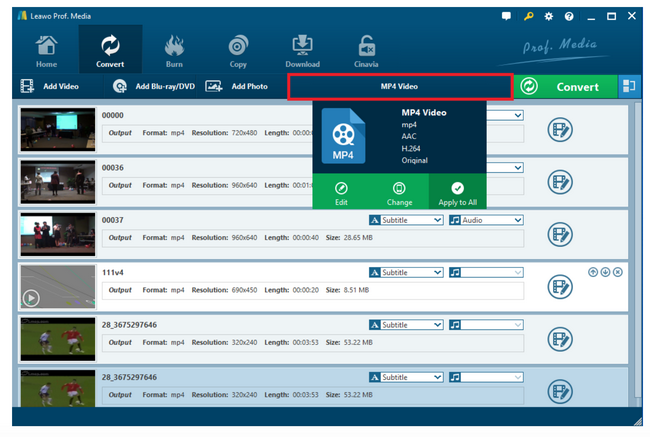Click Add Blu-ray/DVD button
Screen dimensions: 650x437
click(153, 86)
